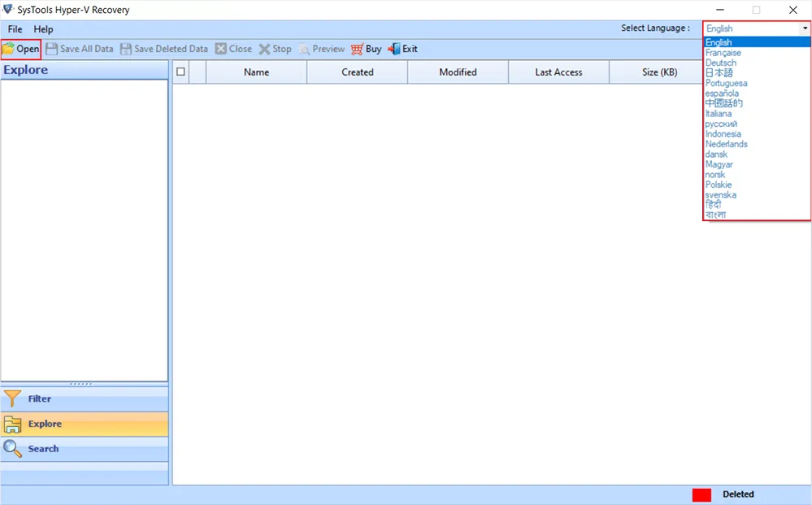Image resolution: width=812 pixels, height=505 pixels.
Task: Hit the Stop toolbar icon
Action: click(x=265, y=49)
